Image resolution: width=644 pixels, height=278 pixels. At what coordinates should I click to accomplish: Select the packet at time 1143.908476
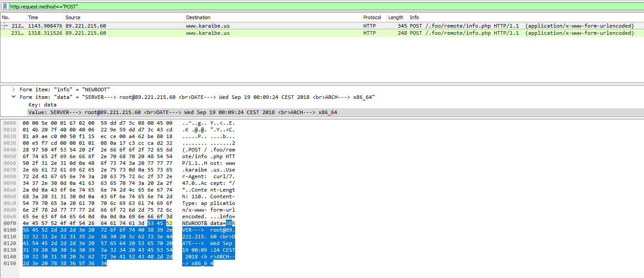point(322,26)
